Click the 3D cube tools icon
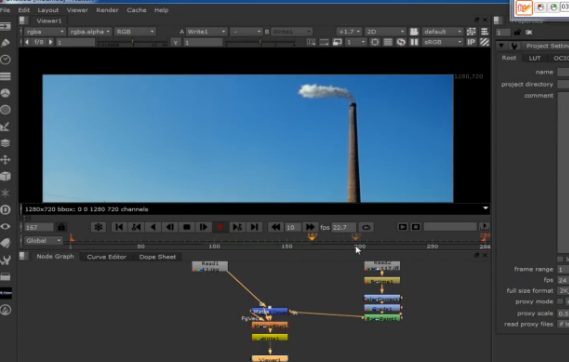Viewport: 569px width, 362px height. (x=5, y=177)
